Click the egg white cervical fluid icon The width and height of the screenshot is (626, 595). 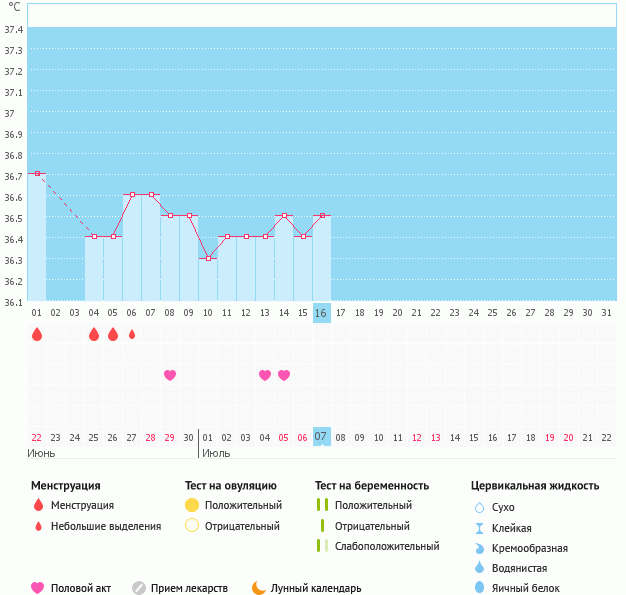coord(478,588)
